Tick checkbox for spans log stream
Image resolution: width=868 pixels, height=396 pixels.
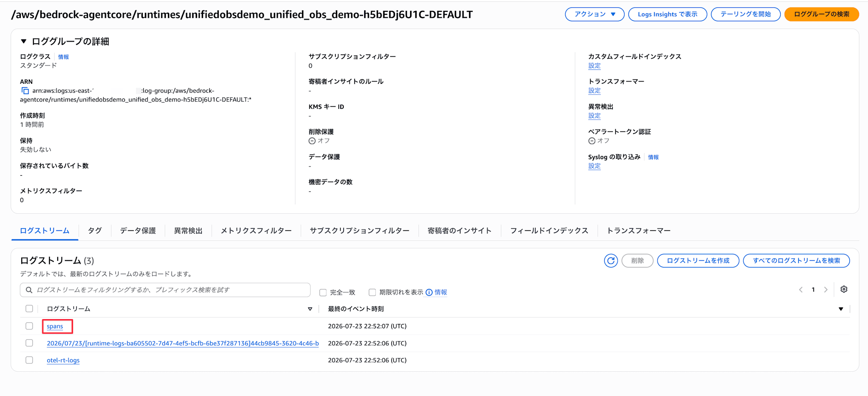click(x=29, y=326)
